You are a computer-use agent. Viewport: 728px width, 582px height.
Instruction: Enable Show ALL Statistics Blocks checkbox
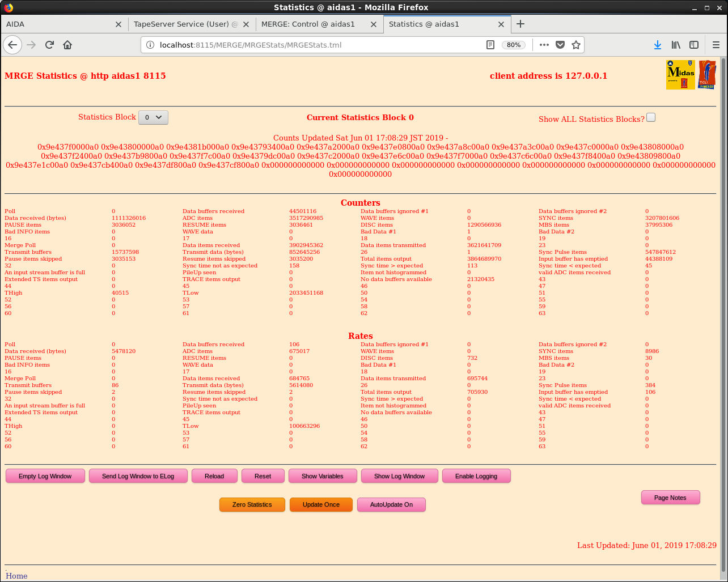[x=651, y=117]
